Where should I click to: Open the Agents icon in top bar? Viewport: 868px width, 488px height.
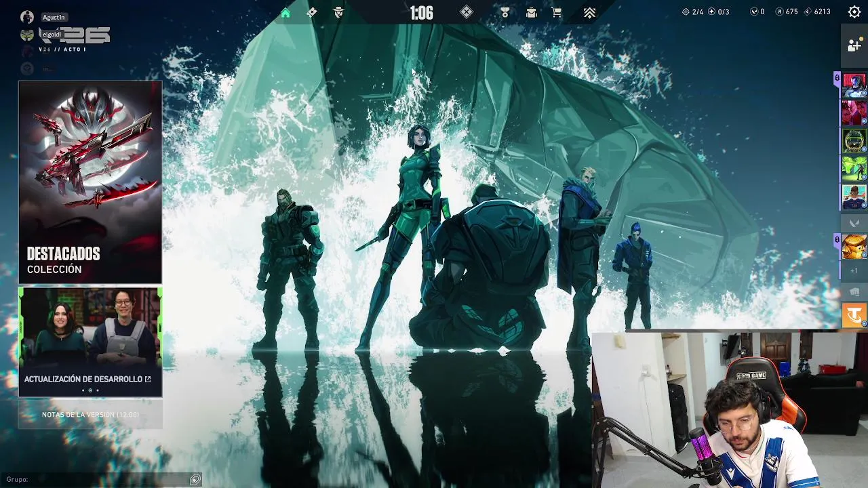338,12
